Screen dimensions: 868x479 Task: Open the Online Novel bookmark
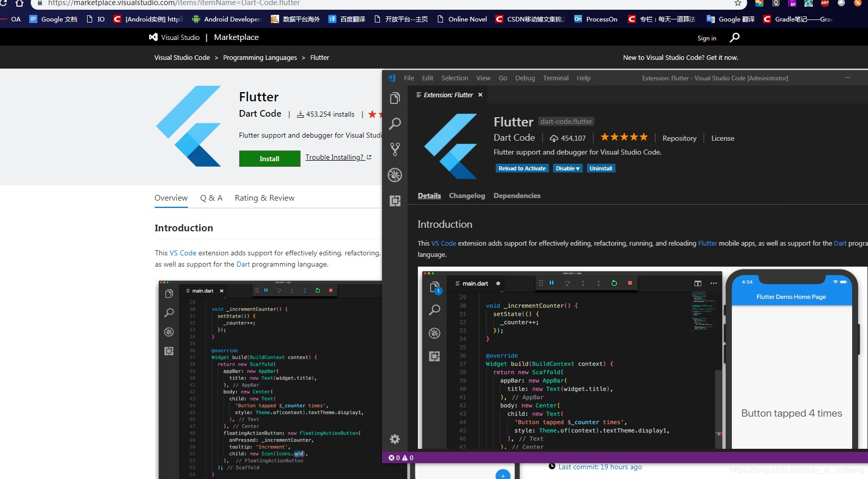point(462,19)
